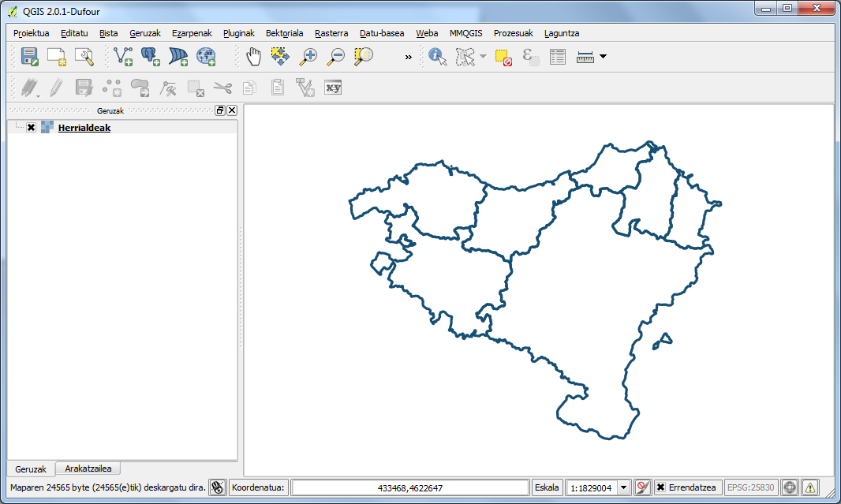Viewport: 841px width, 504px height.
Task: Expand hidden toolbar items with chevron
Action: [408, 57]
